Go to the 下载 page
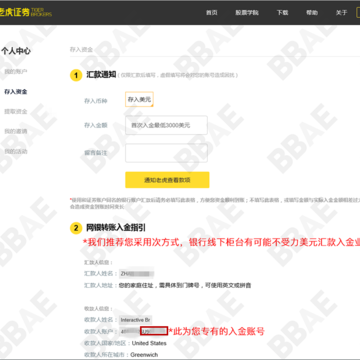360x360 pixels. (282, 13)
